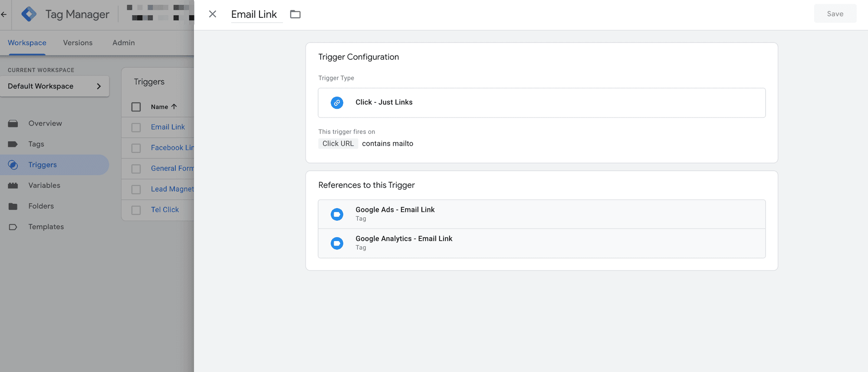Click the Default Workspace label
This screenshot has width=868, height=372.
[x=40, y=86]
